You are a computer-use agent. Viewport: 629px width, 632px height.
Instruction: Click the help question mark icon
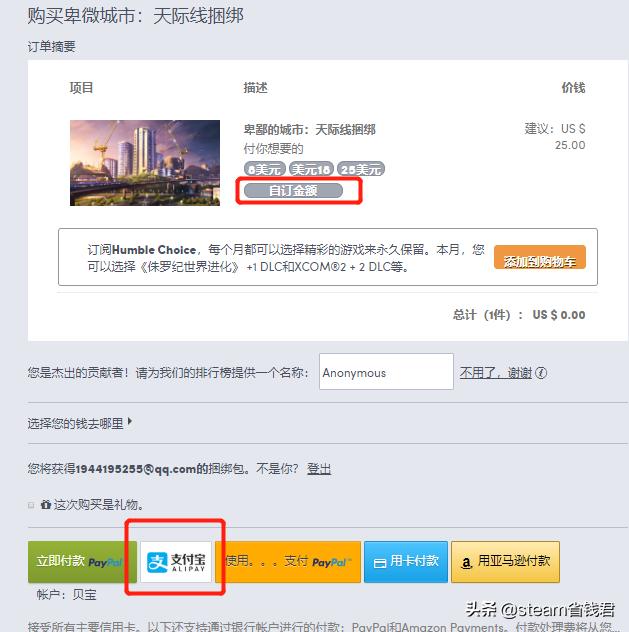(x=541, y=373)
